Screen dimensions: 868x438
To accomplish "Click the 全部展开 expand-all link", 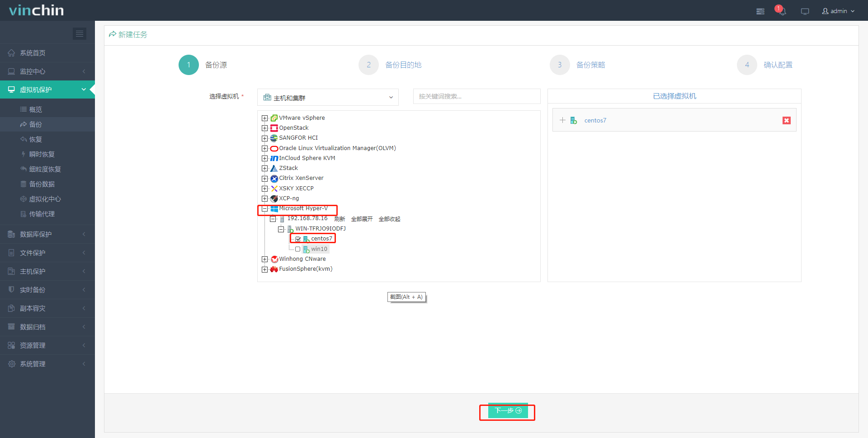I will [362, 219].
